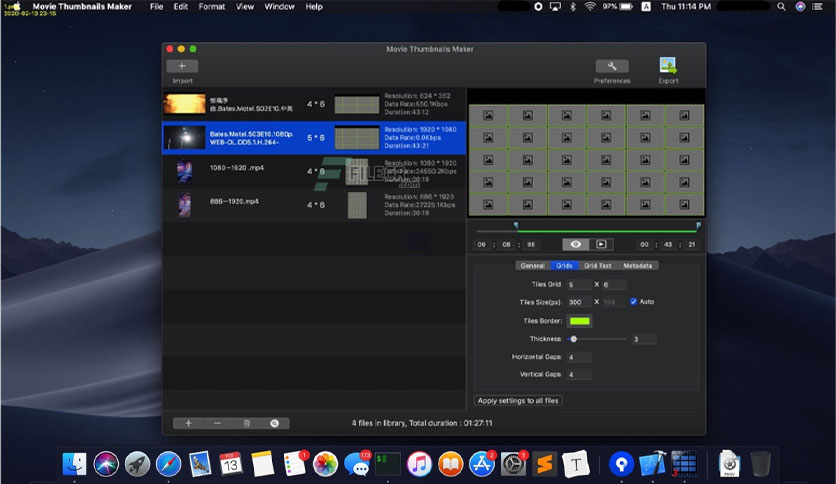The image size is (836, 484).
Task: Click the Import plus toolbar button
Action: (x=182, y=66)
